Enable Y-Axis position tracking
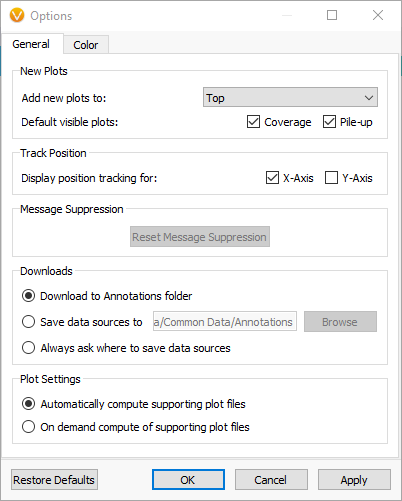Image resolution: width=402 pixels, height=501 pixels. point(331,178)
